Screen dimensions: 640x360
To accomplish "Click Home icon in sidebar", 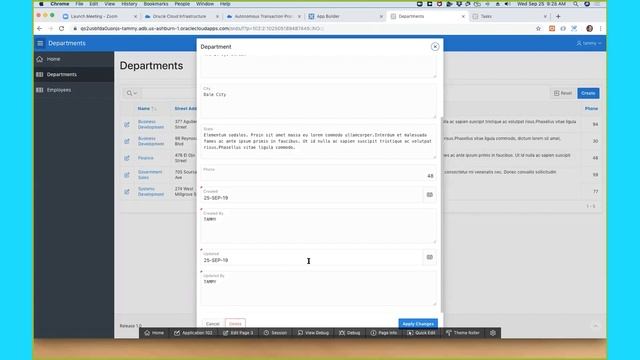I will (40, 59).
